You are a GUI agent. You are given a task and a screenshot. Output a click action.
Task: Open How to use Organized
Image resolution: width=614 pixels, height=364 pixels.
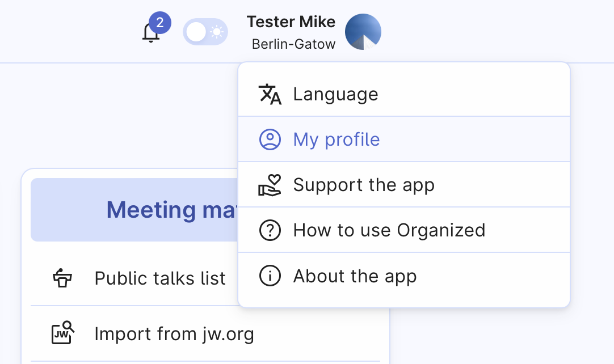click(389, 230)
